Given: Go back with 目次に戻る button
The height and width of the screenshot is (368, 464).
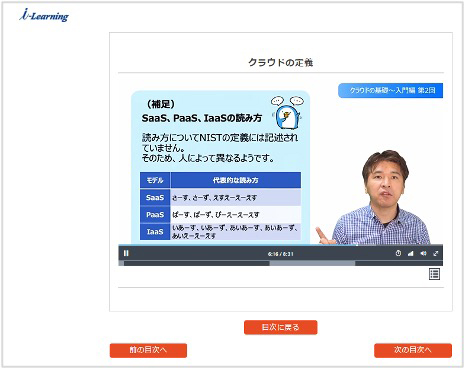Looking at the screenshot, I should (281, 327).
